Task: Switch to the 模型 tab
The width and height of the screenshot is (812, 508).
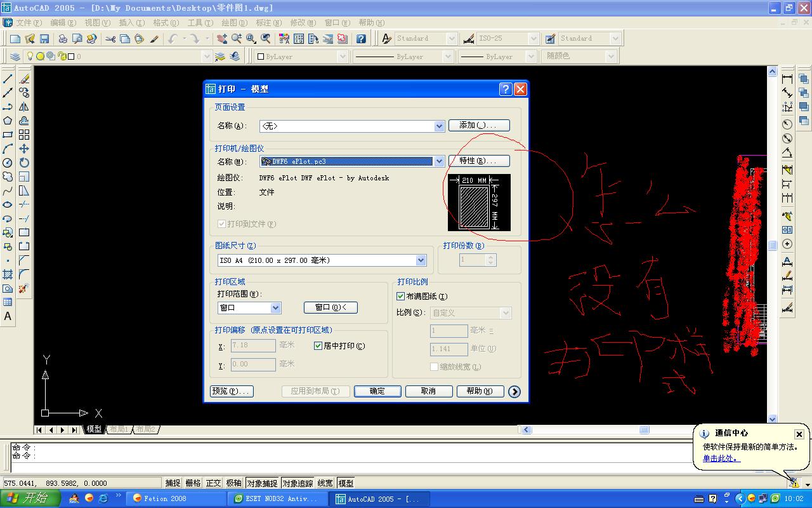Action: [94, 429]
